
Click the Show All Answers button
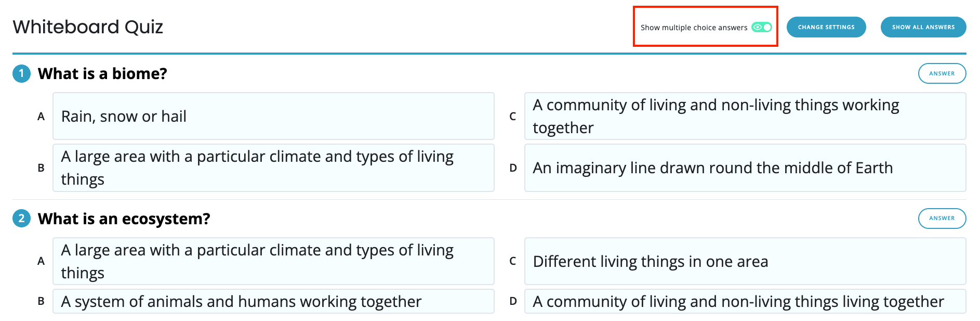tap(923, 27)
